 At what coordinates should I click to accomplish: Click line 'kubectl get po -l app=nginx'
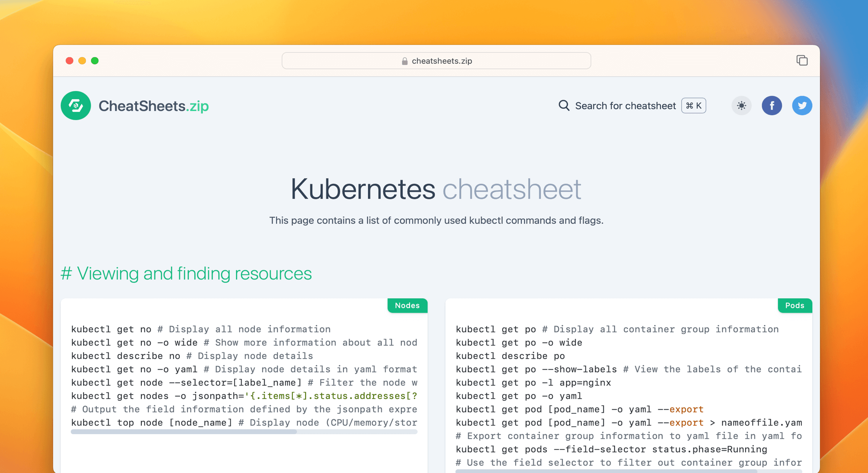[x=533, y=383]
